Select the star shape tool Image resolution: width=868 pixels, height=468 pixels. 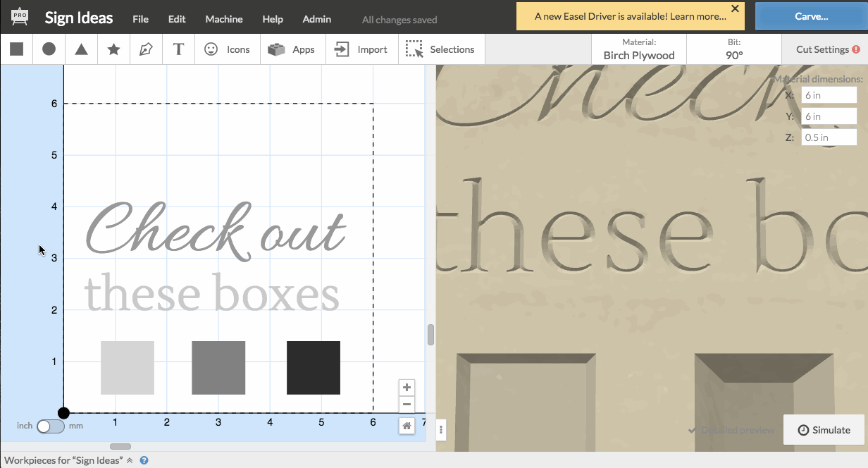point(113,49)
